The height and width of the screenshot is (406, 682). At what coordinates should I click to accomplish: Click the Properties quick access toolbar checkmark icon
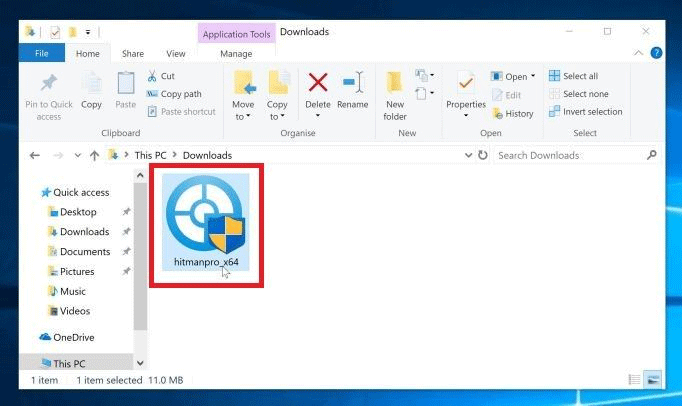[x=55, y=32]
